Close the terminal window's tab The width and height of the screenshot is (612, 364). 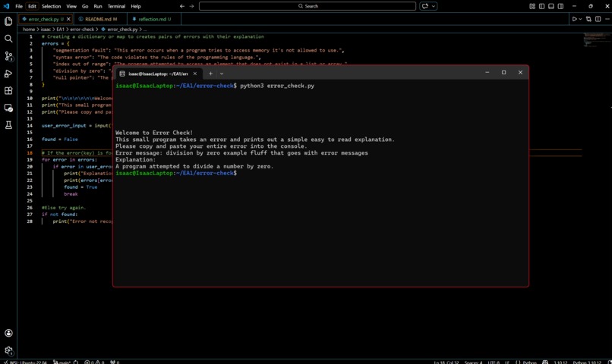pos(195,74)
